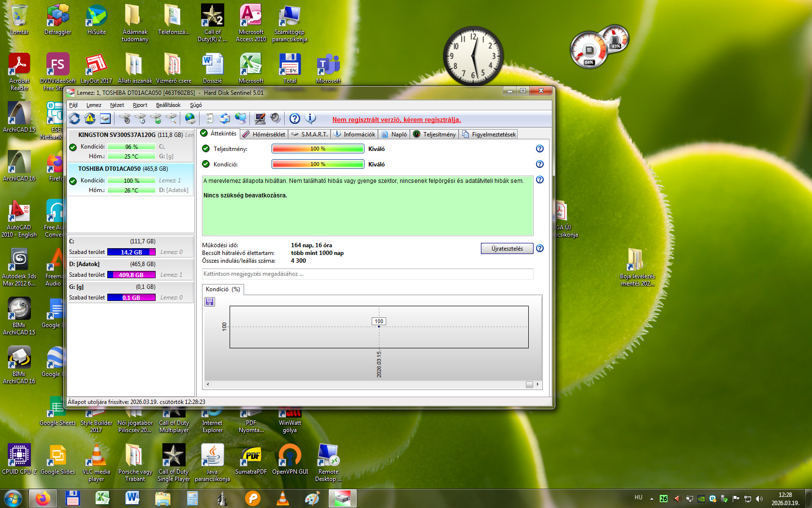The height and width of the screenshot is (508, 812).
Task: Open help with the blue question mark toolbar icon
Action: coord(295,119)
